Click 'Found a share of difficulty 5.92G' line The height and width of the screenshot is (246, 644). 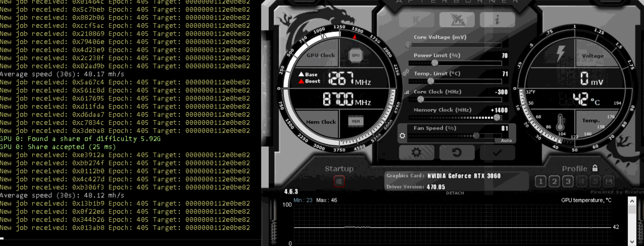(80, 139)
